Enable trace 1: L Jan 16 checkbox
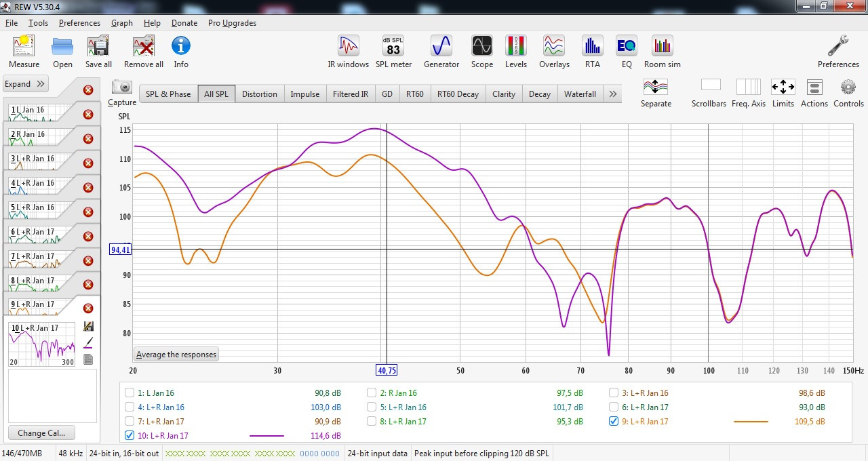This screenshot has width=868, height=461. [130, 393]
